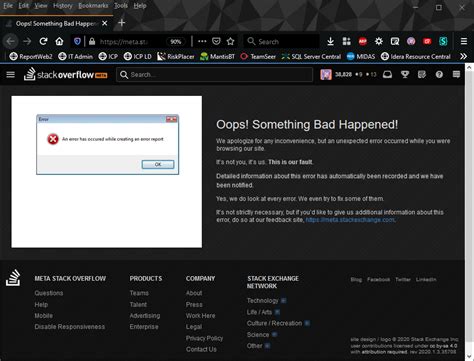The image size is (474, 361).
Task: Click the page vertical scrollbar up arrow
Action: (x=469, y=67)
